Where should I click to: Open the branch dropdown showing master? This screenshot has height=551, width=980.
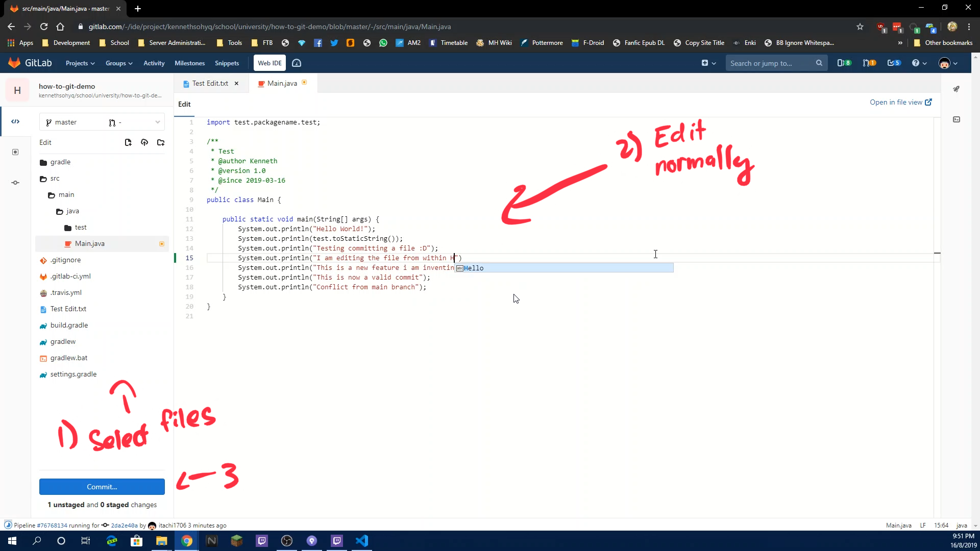click(x=102, y=122)
